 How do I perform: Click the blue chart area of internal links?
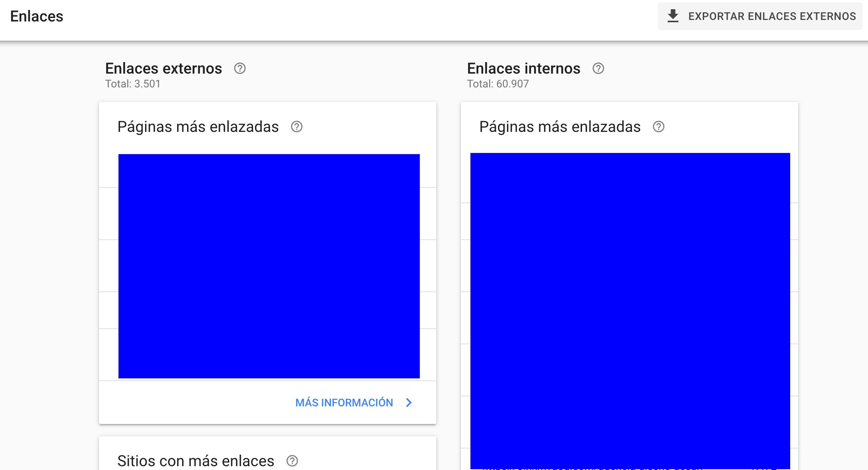point(630,307)
